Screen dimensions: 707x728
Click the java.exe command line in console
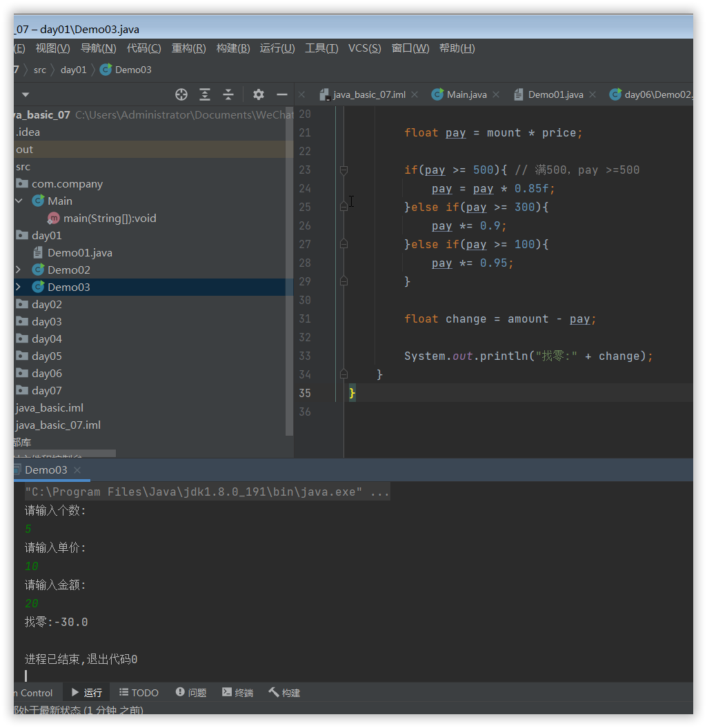(207, 492)
